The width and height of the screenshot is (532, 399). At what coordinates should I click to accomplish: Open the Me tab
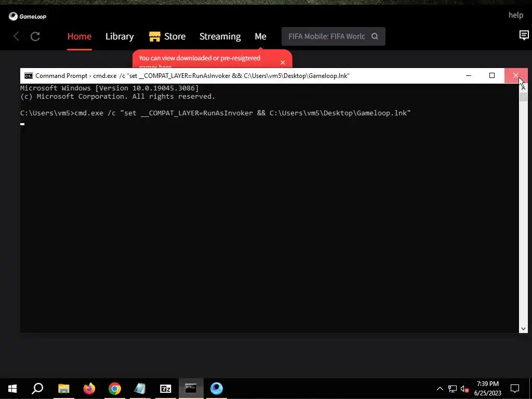261,36
